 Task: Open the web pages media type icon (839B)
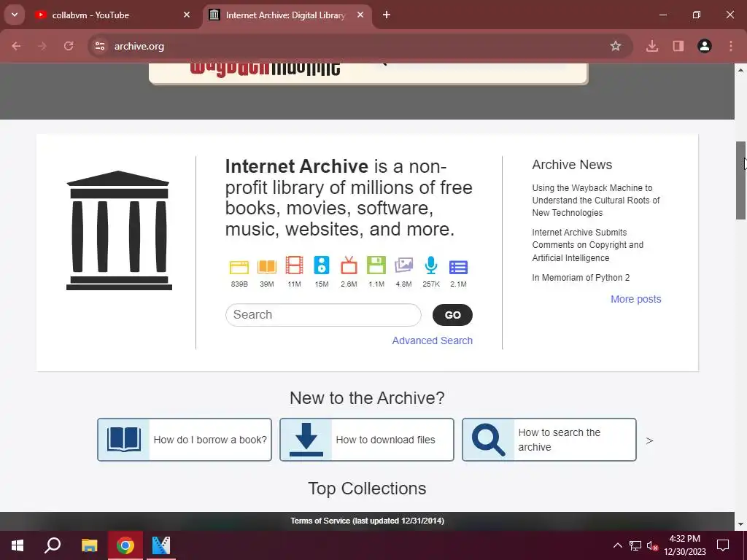pyautogui.click(x=239, y=267)
